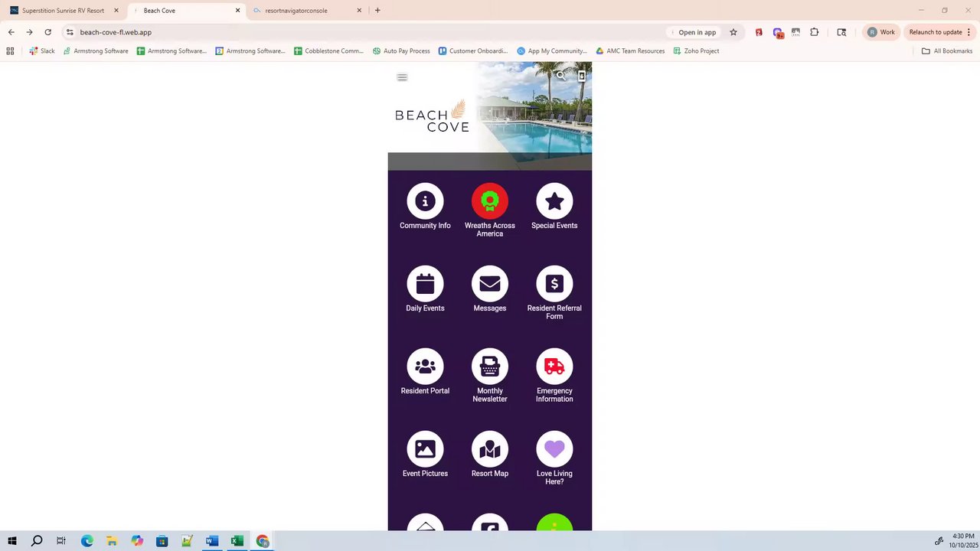Open Love Living Here heart icon

tap(554, 449)
